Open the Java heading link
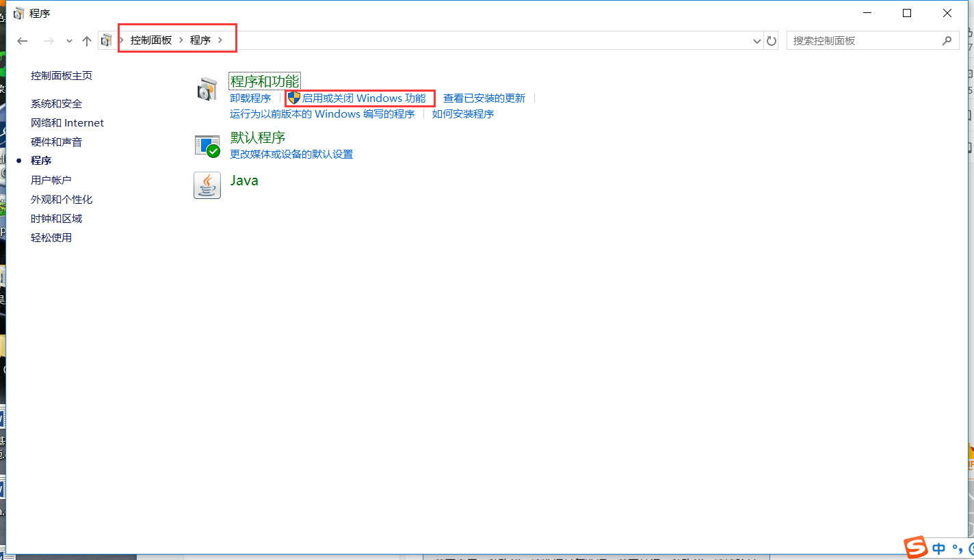 pyautogui.click(x=244, y=181)
